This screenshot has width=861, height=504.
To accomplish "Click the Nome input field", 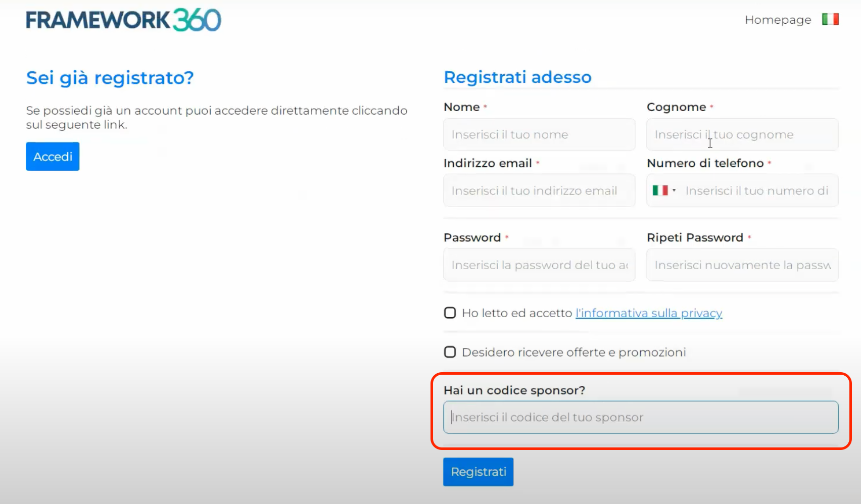I will point(538,134).
